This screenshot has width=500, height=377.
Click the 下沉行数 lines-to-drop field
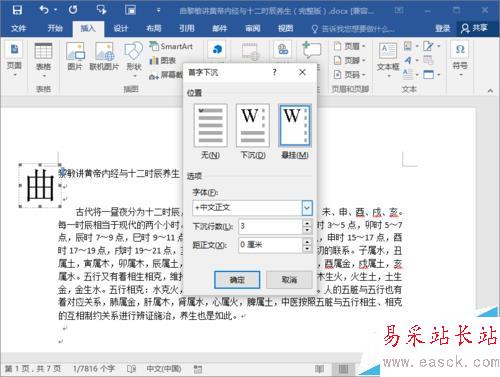tap(270, 226)
